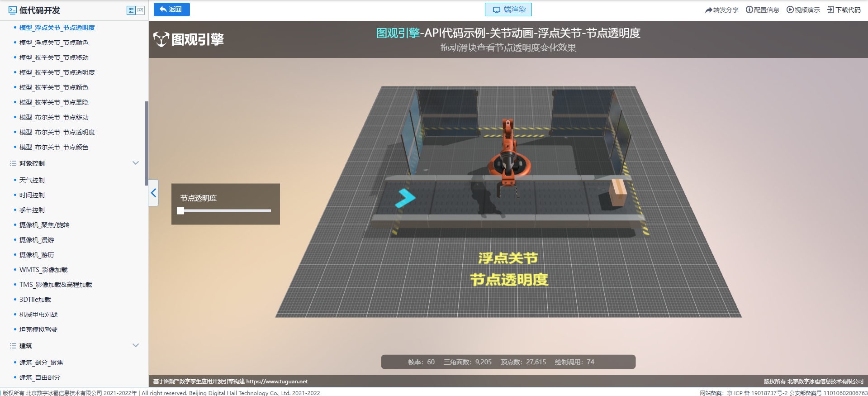The height and width of the screenshot is (396, 868).
Task: Click the 对象控制 group list icon
Action: click(13, 163)
